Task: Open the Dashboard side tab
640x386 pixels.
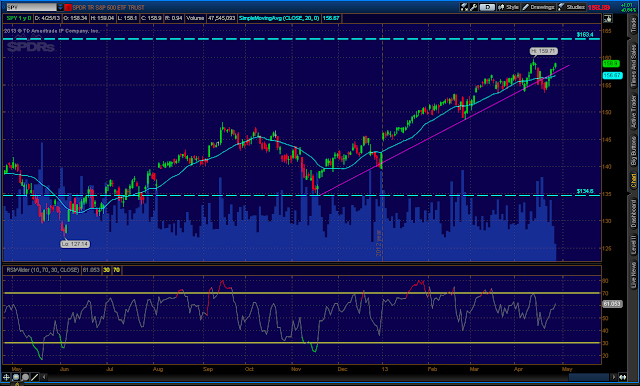Action: click(x=633, y=214)
